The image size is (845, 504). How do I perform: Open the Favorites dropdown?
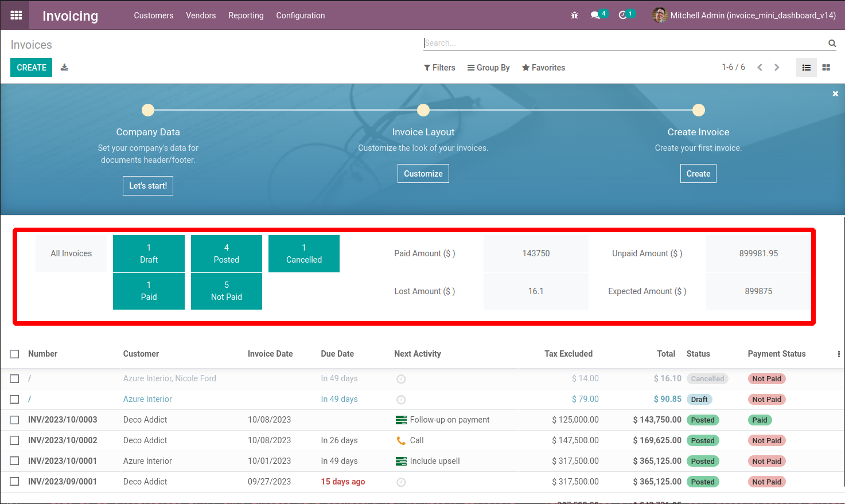[x=543, y=68]
